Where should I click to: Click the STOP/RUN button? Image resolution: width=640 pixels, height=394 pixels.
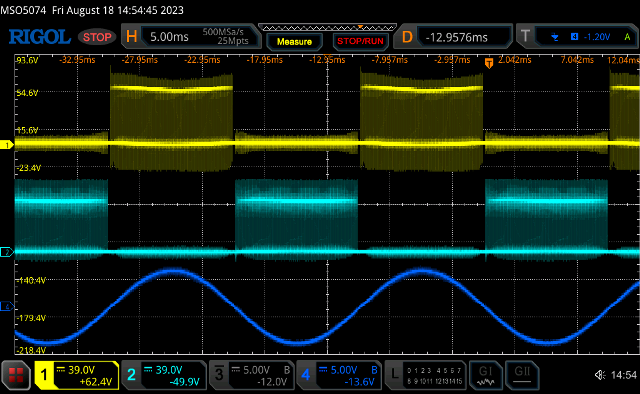[x=360, y=41]
